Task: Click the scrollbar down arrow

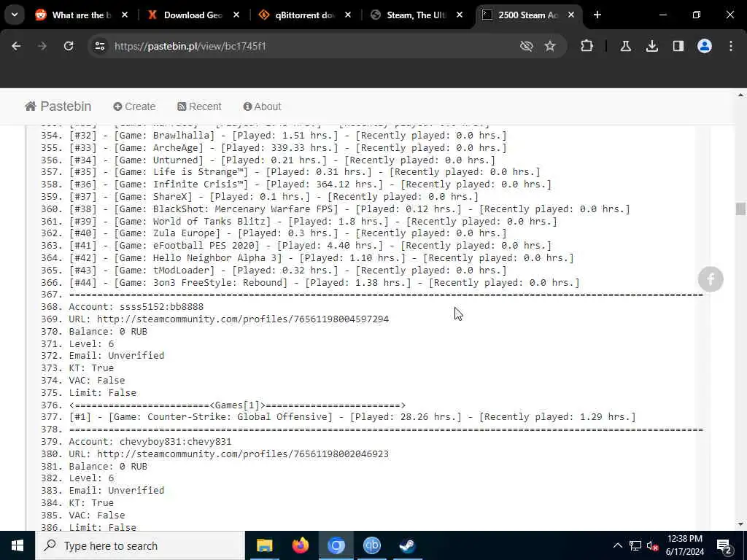Action: [740, 524]
